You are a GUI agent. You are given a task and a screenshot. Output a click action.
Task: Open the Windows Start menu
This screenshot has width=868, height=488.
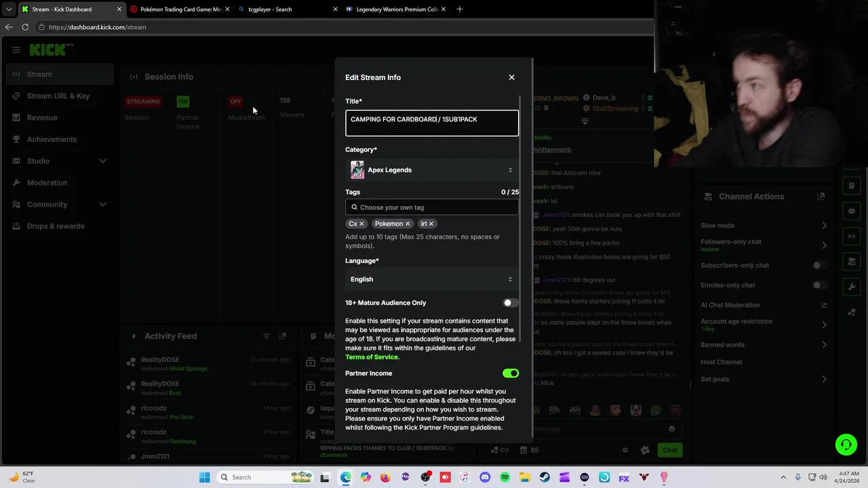[205, 478]
